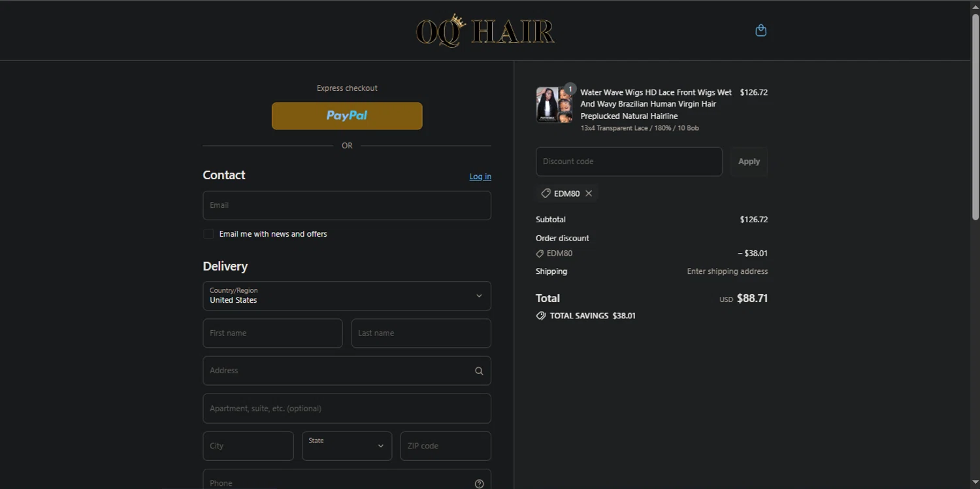The image size is (980, 489).
Task: Focus the ZIP code field
Action: point(446,446)
